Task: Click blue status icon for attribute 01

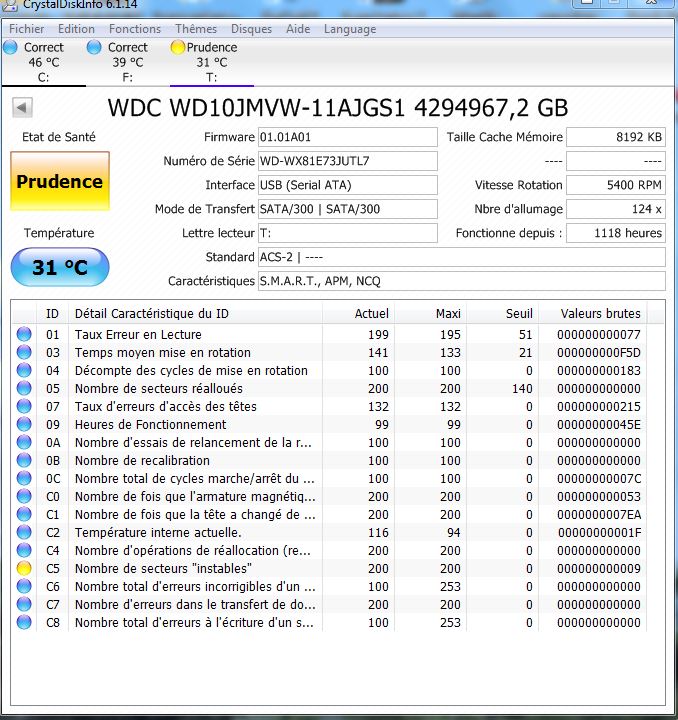Action: click(x=24, y=334)
